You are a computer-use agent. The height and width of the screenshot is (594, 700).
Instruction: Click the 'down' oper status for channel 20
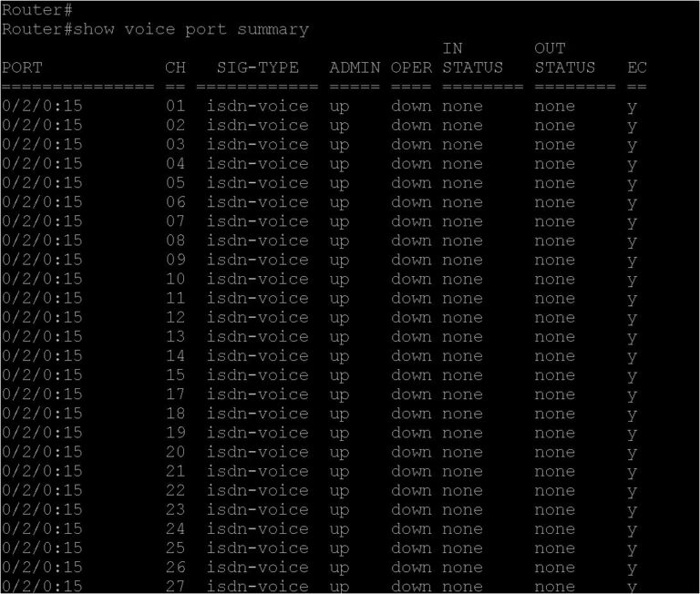coord(411,452)
